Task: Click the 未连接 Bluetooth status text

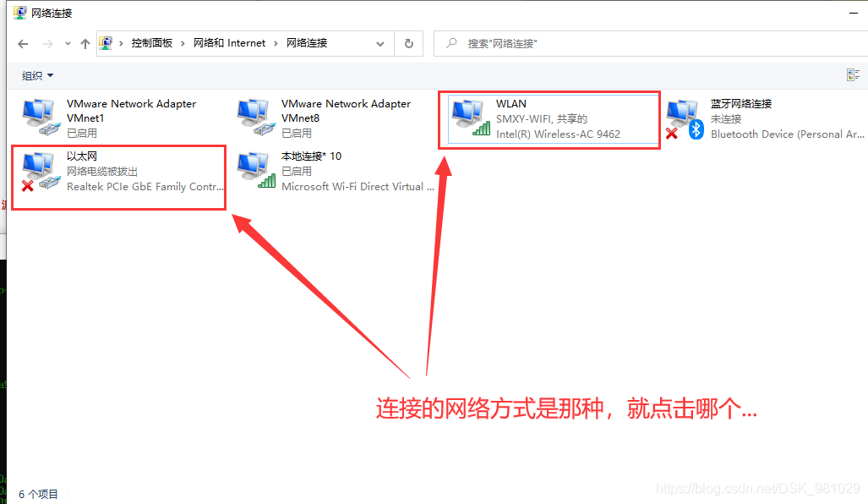Action: click(x=726, y=119)
